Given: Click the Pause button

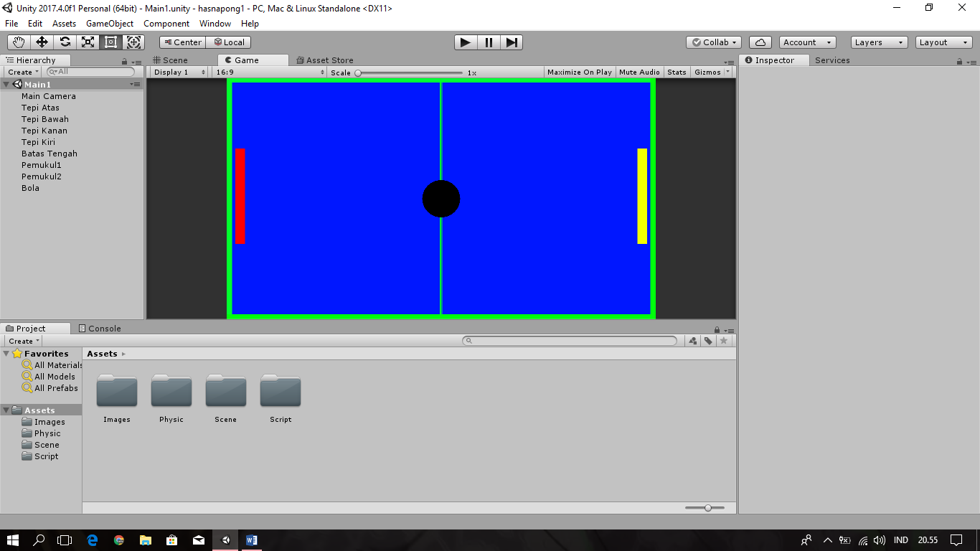Looking at the screenshot, I should (489, 42).
